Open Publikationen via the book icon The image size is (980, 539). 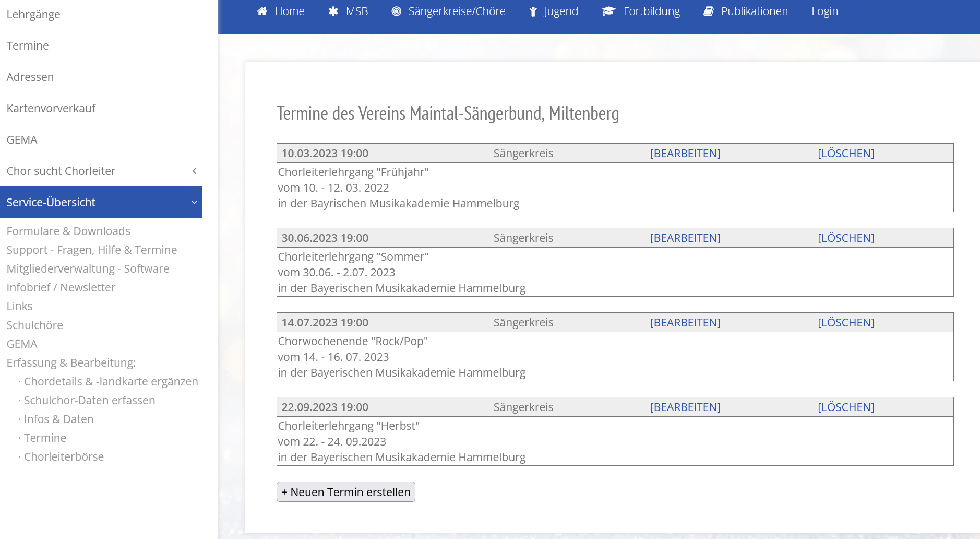click(x=708, y=11)
